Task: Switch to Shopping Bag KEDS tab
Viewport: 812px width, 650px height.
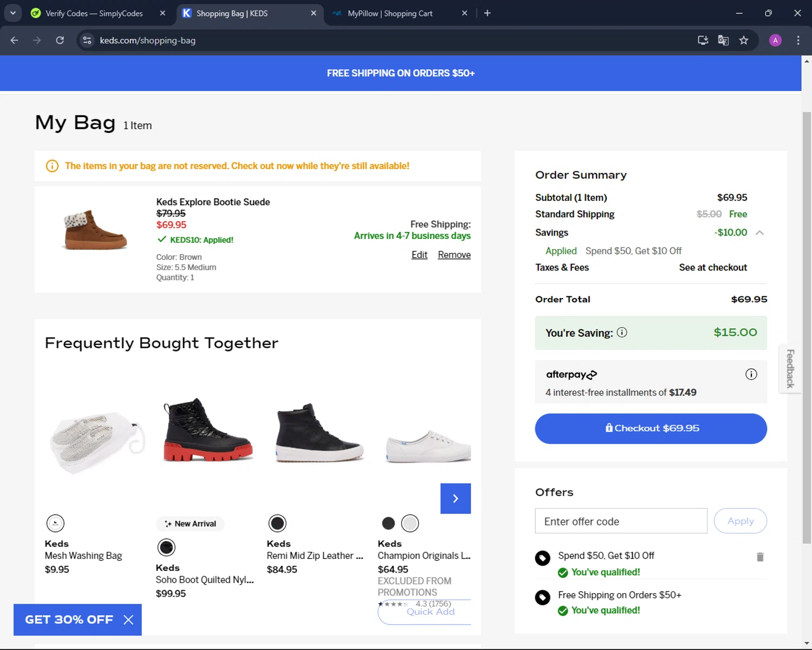Action: point(232,13)
